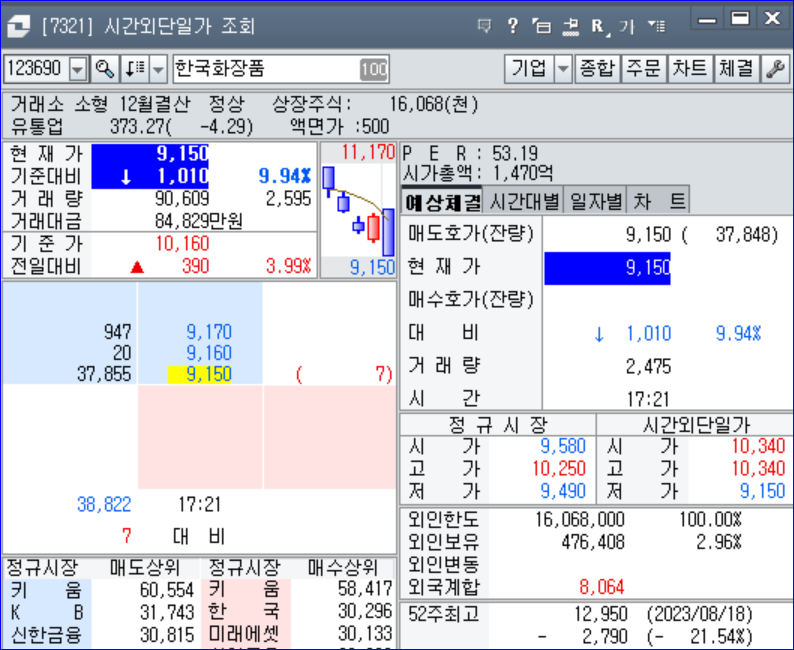Click the 주문 button
This screenshot has width=794, height=650.
[644, 69]
